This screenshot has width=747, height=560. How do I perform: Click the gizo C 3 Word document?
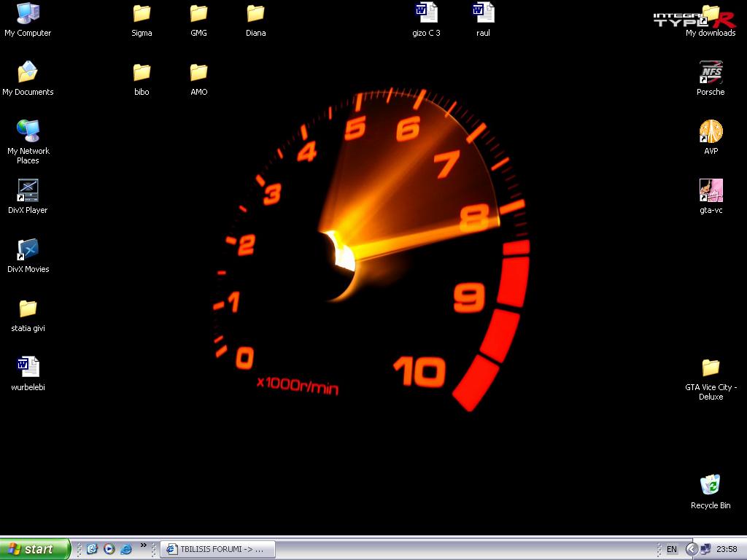(x=426, y=14)
